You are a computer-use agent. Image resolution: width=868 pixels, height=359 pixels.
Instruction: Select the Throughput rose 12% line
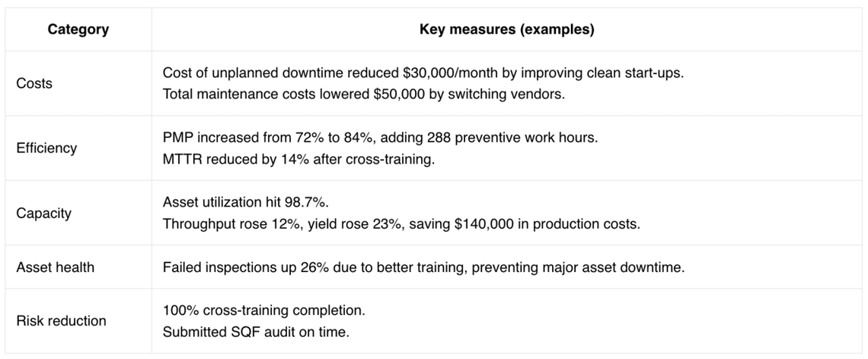[x=401, y=223]
